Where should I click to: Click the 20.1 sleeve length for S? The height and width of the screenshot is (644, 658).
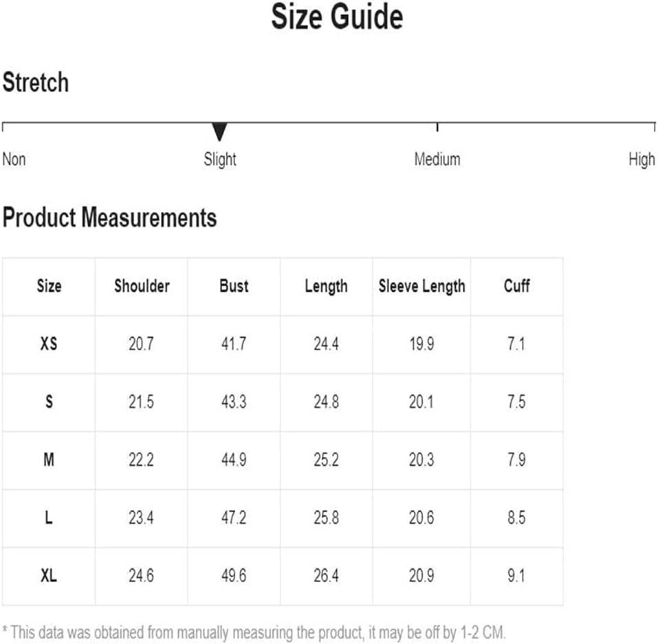click(421, 402)
